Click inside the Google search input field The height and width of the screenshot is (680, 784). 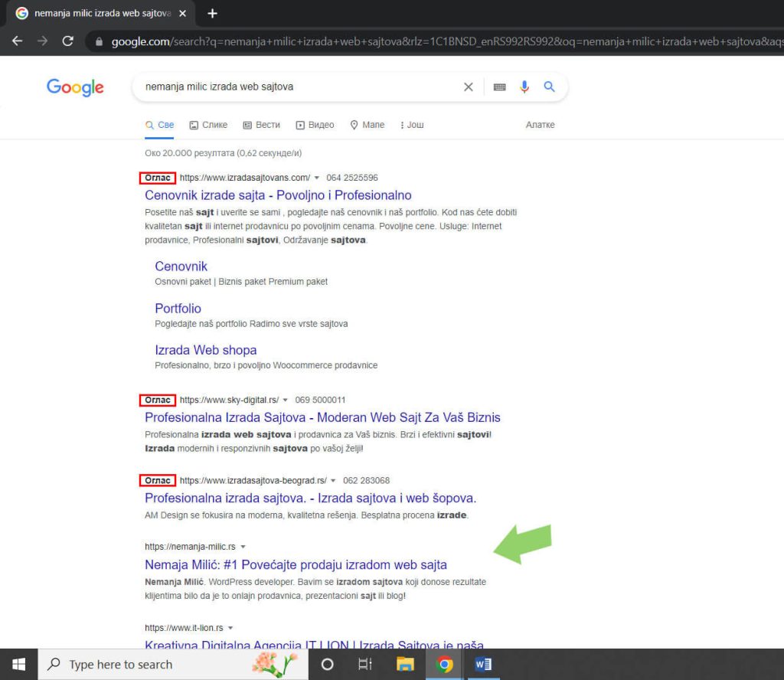point(306,87)
